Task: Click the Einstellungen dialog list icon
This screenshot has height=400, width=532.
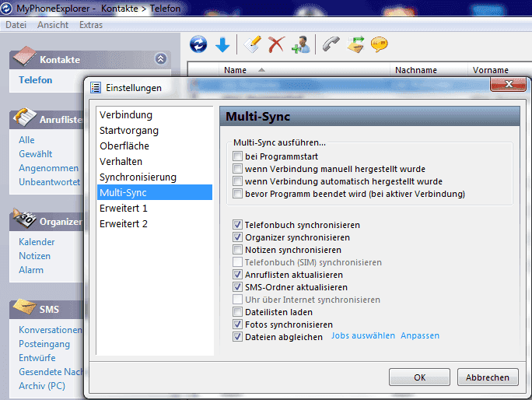Action: pyautogui.click(x=96, y=88)
